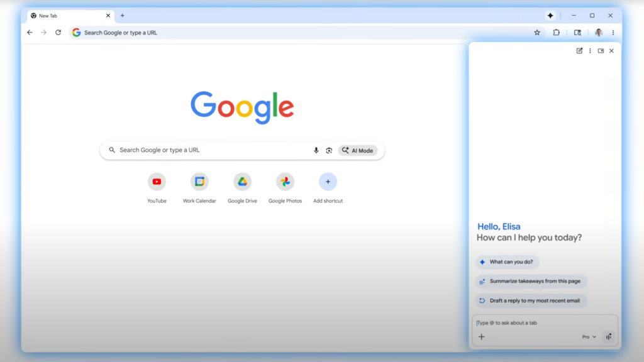This screenshot has height=362, width=644.
Task: Search by image with the Lens icon
Action: tap(329, 151)
